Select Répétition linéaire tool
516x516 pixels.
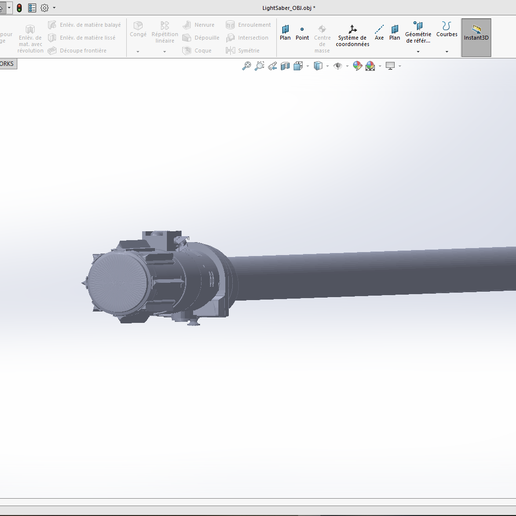[x=165, y=32]
